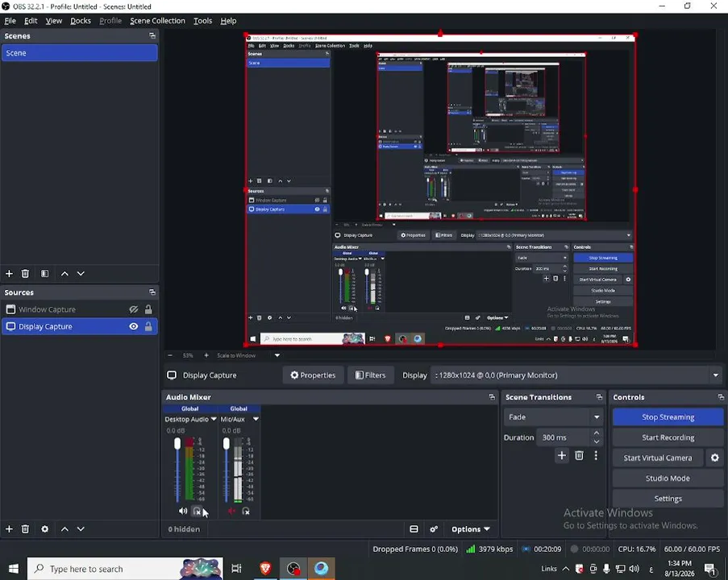Open advanced audio properties gears icon
This screenshot has height=580, width=728.
tap(434, 529)
